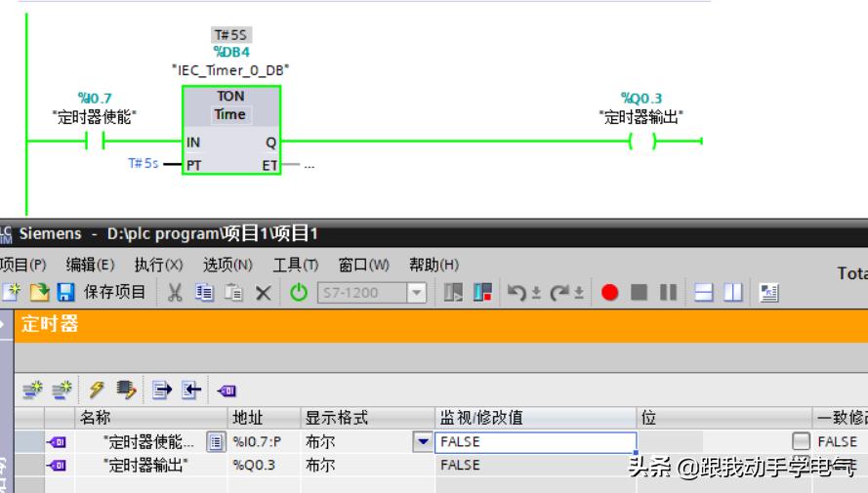Select the 定时器输出 name cell
The height and width of the screenshot is (493, 868).
[x=146, y=465]
